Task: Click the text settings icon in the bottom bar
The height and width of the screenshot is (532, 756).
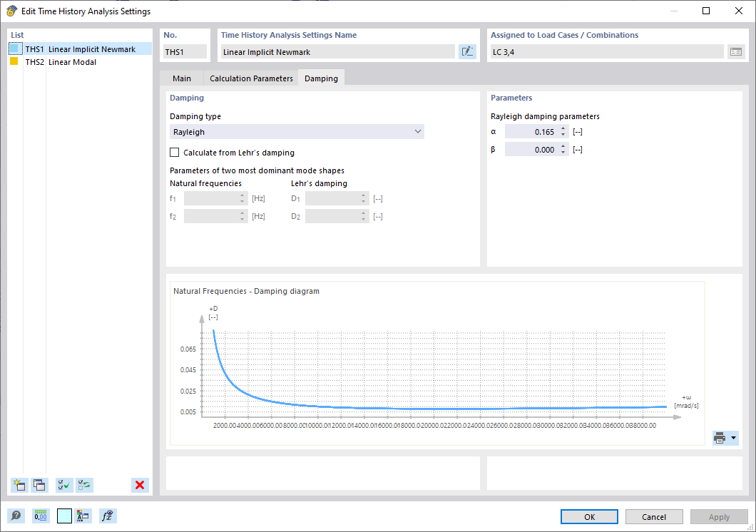Action: coord(83,516)
